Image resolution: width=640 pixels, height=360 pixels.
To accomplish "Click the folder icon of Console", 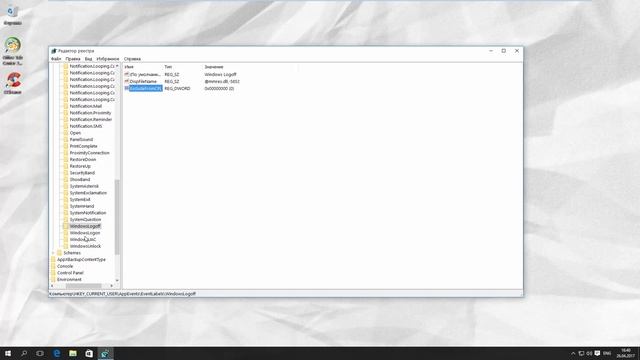I will [53, 266].
